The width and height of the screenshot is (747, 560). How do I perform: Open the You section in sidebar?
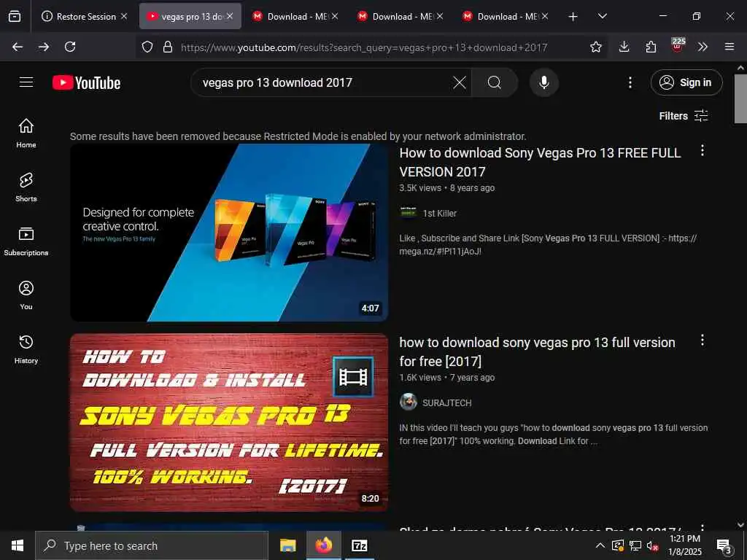click(x=26, y=295)
